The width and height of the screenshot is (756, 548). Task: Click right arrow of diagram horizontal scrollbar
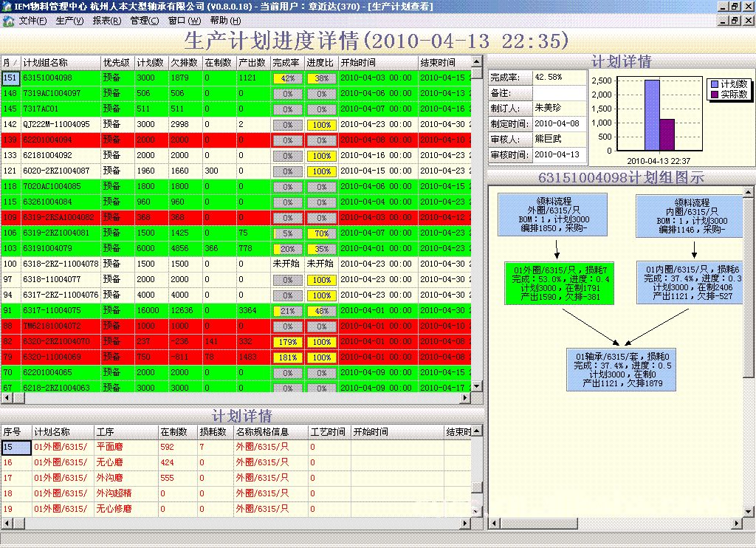tap(736, 523)
